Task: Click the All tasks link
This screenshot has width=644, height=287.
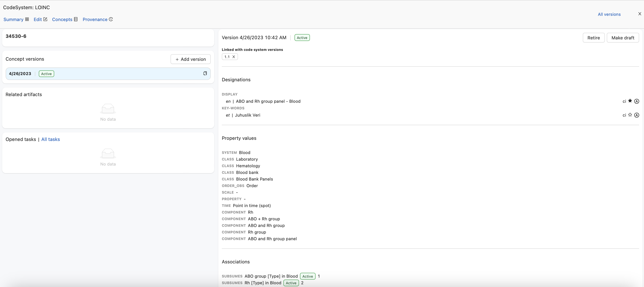Action: coord(50,139)
